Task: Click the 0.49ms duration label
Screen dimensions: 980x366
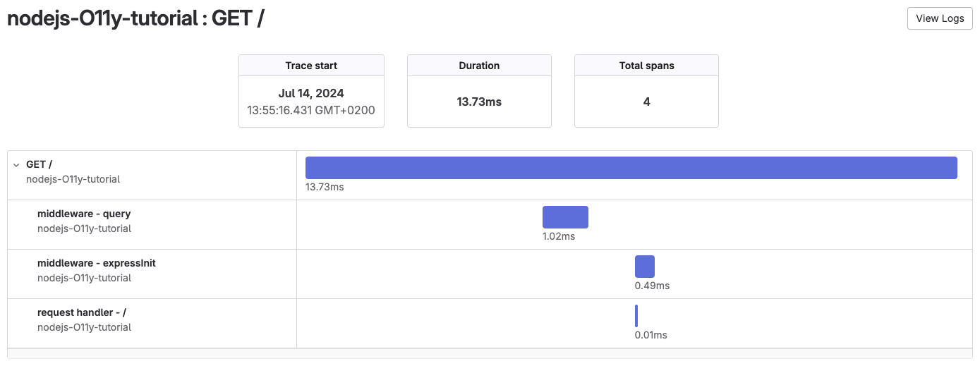Action: [x=652, y=286]
